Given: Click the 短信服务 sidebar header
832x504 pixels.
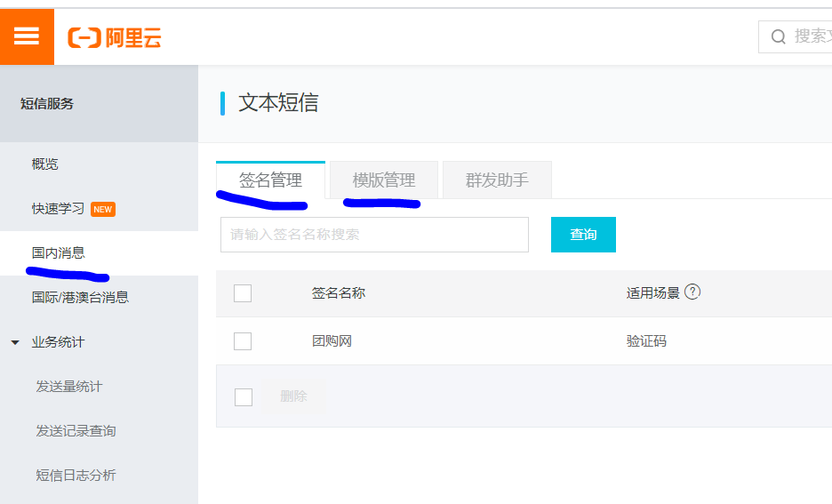Looking at the screenshot, I should tap(47, 103).
